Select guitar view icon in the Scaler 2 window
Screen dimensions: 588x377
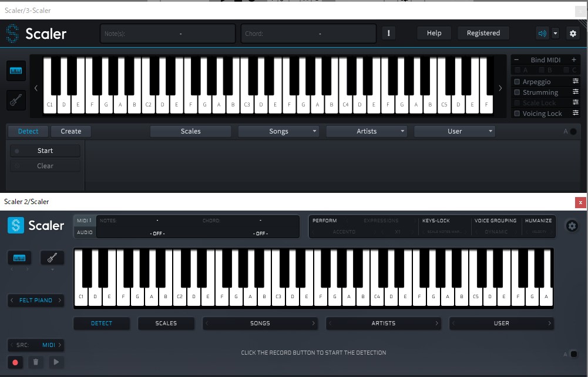click(x=52, y=258)
